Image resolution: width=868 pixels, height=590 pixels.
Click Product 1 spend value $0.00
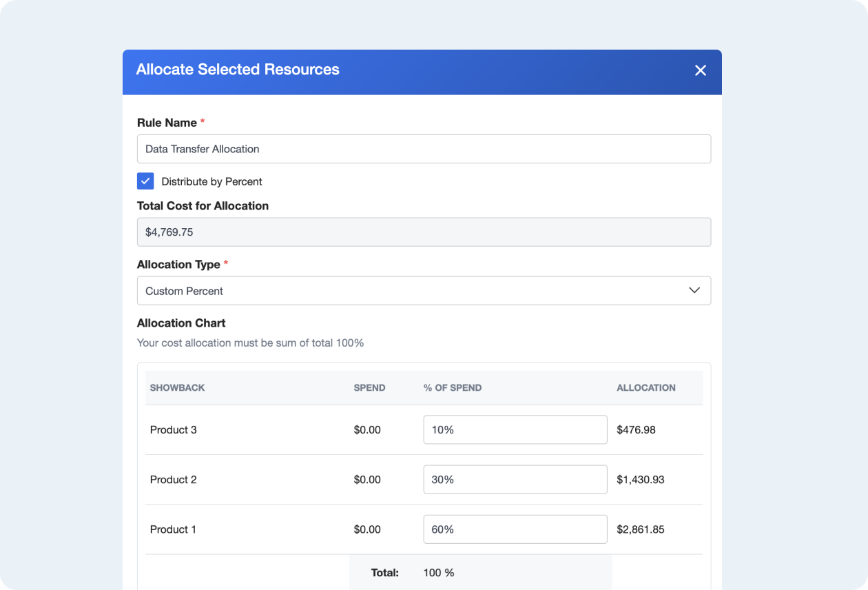(367, 529)
